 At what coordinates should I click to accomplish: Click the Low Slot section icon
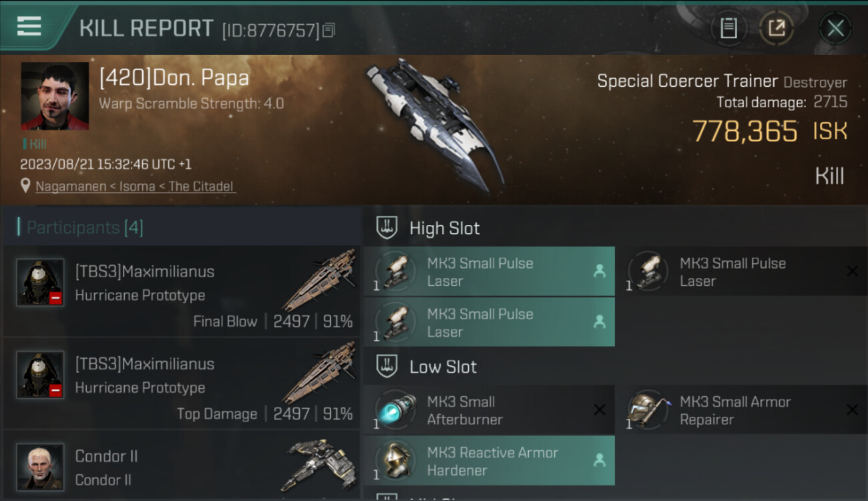click(x=387, y=367)
